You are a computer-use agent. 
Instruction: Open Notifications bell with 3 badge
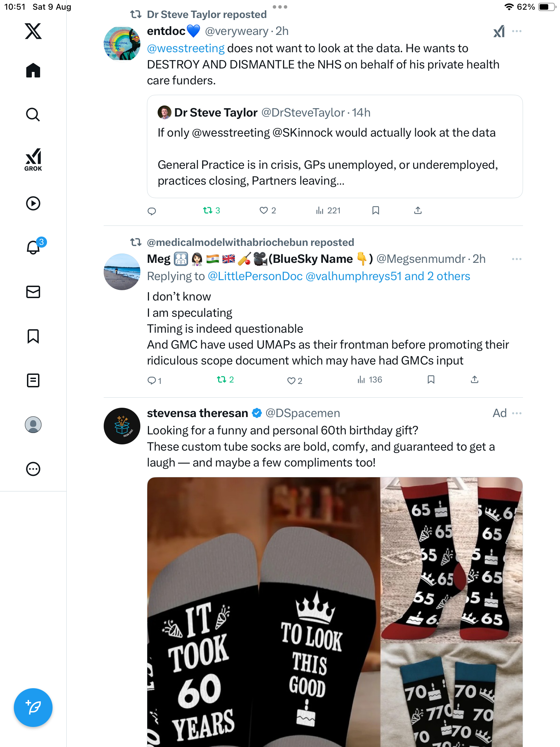[34, 247]
